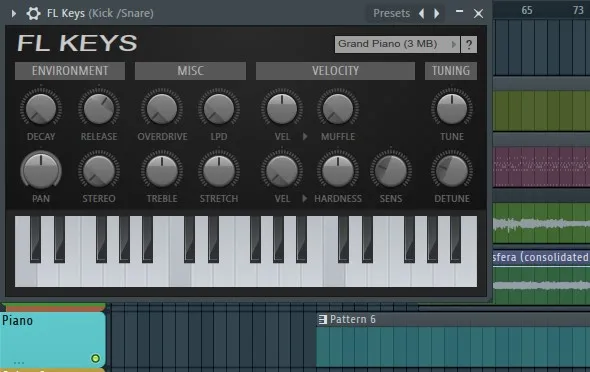590x372 pixels.
Task: Click the sfera (consolidated) audio clip title
Action: tap(541, 257)
